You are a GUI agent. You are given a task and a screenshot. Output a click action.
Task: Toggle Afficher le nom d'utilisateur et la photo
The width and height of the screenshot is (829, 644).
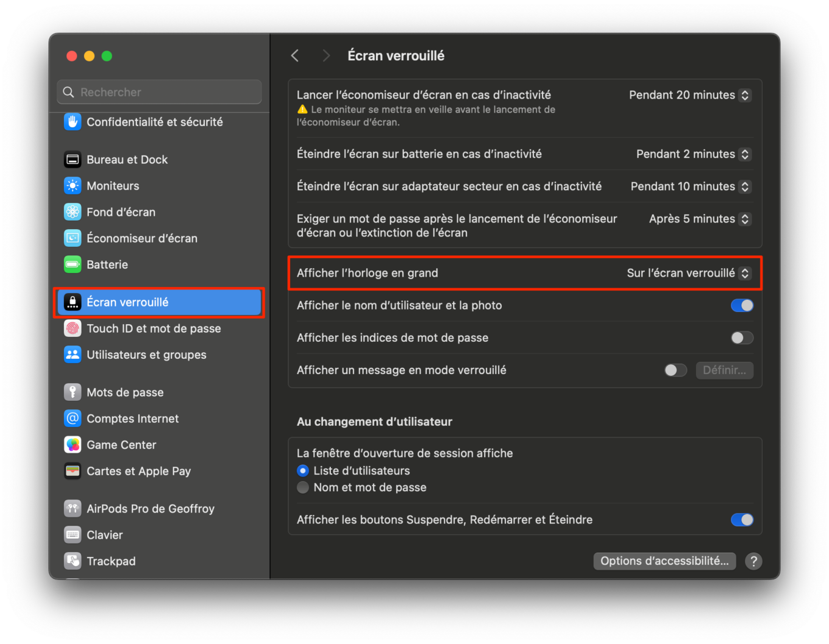[x=742, y=305]
